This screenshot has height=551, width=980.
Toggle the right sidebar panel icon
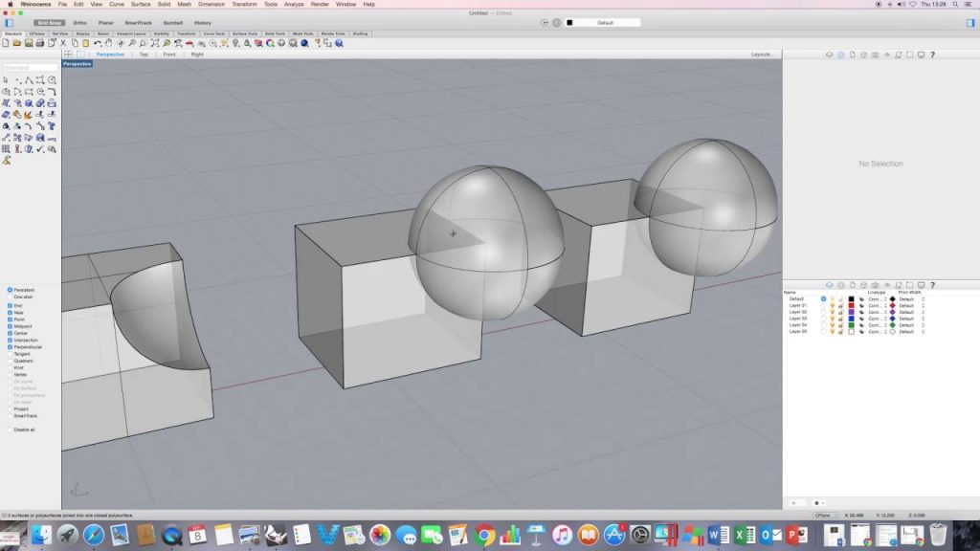970,22
